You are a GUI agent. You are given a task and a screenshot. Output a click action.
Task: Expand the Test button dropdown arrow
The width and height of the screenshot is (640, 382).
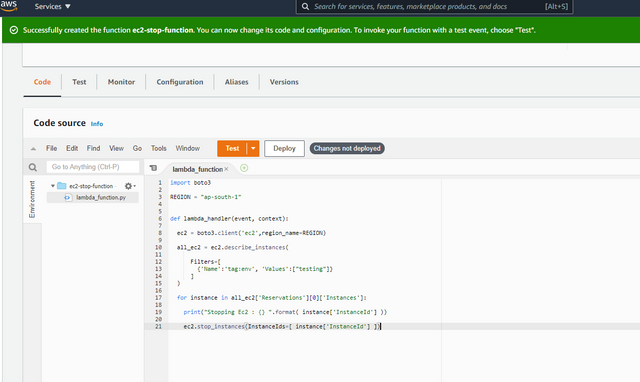253,149
